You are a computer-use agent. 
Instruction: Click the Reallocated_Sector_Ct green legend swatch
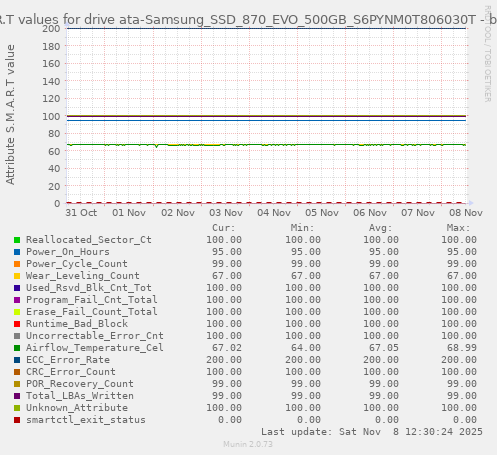pyautogui.click(x=17, y=240)
